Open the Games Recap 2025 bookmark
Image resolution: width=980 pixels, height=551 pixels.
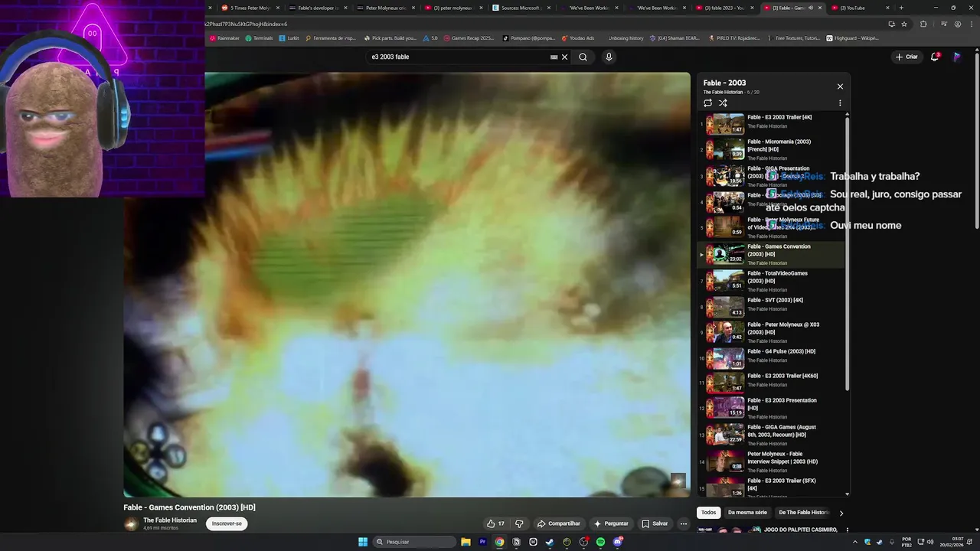tap(469, 38)
